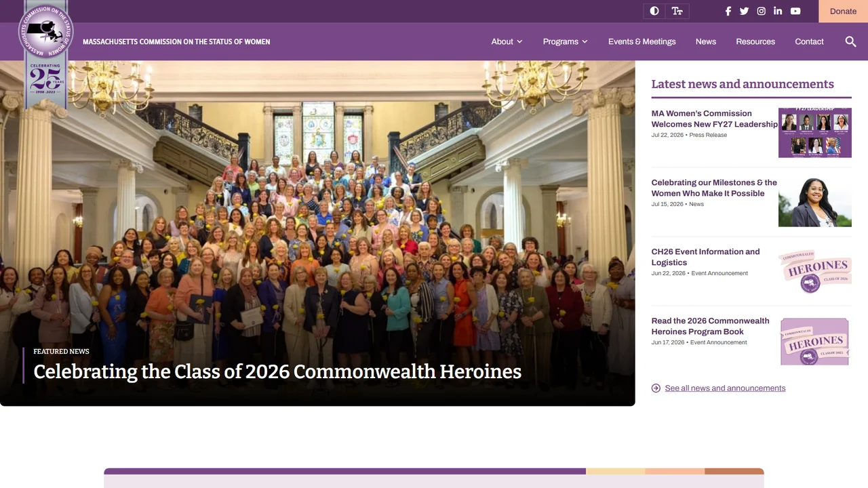This screenshot has width=868, height=488.
Task: Click the Jun 22, 2026 Event Announcement text
Action: (700, 273)
